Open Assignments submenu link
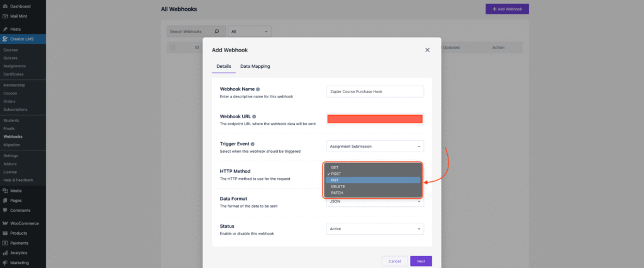This screenshot has width=644, height=268. 14,66
